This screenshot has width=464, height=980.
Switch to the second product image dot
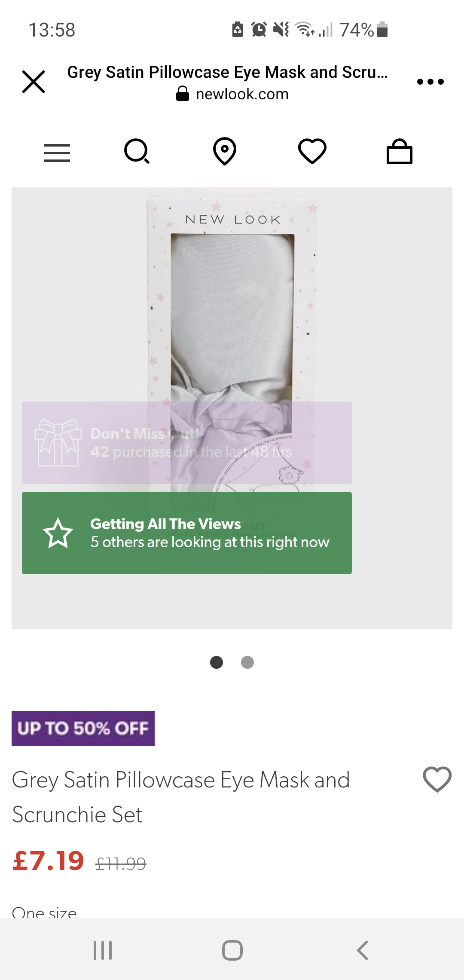coord(247,662)
